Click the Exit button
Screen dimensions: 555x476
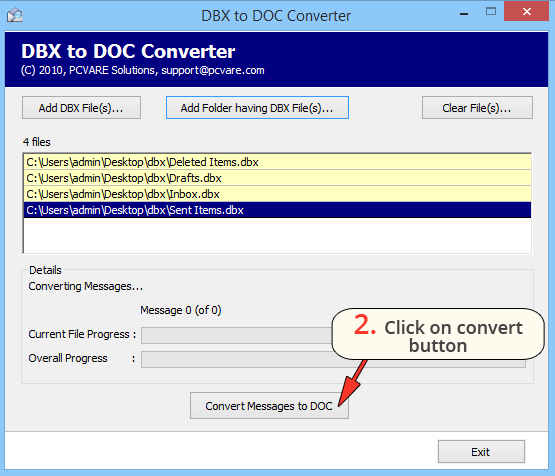481,452
